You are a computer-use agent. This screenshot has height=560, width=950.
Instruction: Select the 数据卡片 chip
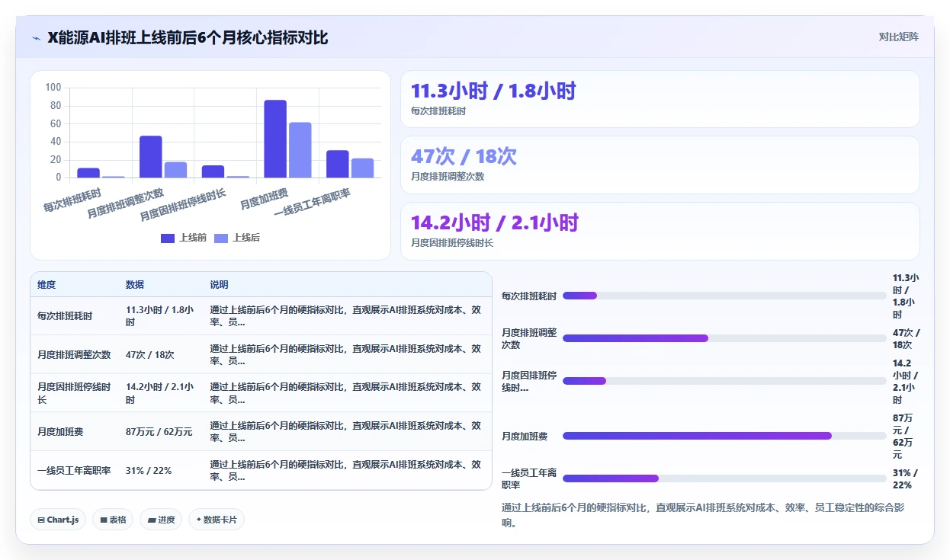pos(217,520)
